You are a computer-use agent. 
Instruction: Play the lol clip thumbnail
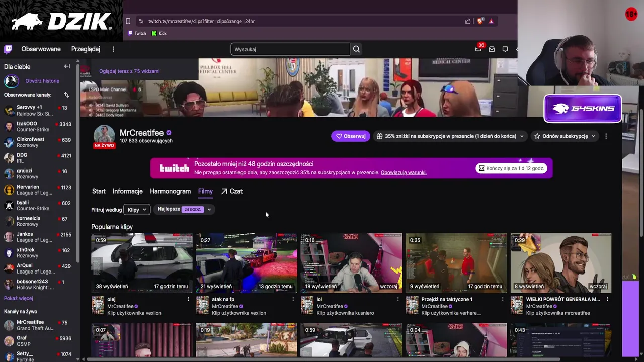tap(351, 262)
